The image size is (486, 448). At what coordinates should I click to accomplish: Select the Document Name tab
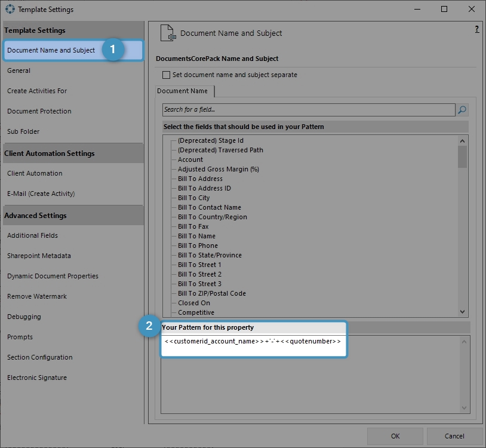[184, 91]
